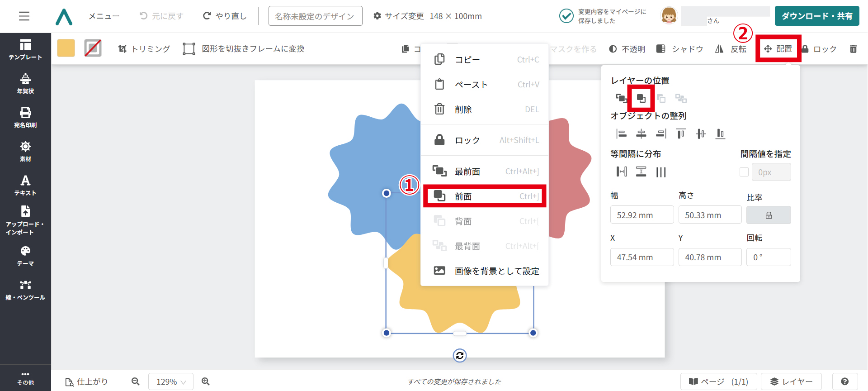Toggle the no-stroke border swatch

[x=93, y=48]
